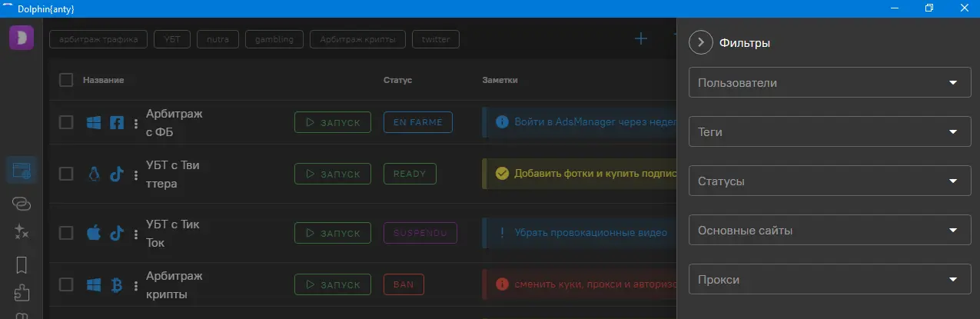Open the extensions puzzle sidebar icon
This screenshot has height=319, width=980.
22,294
